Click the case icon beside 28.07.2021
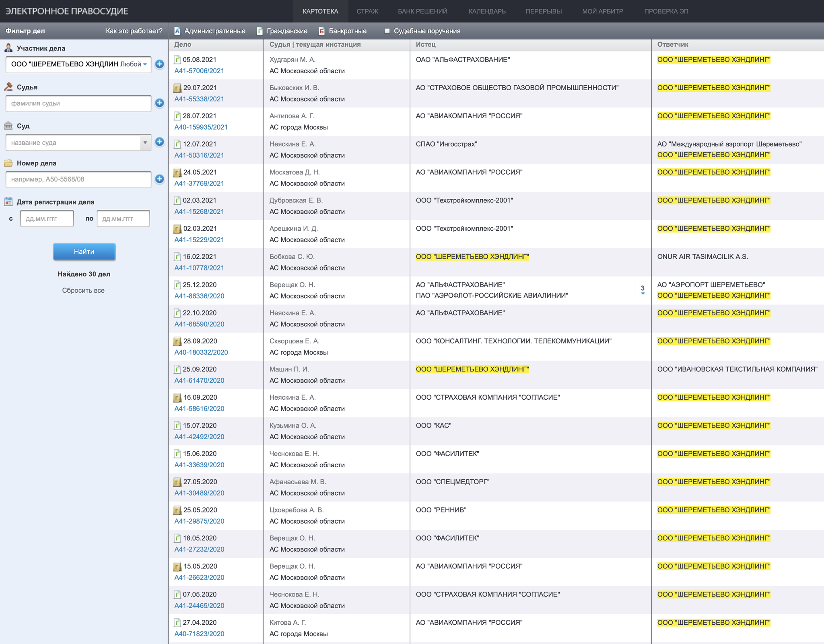The height and width of the screenshot is (644, 824). [x=177, y=116]
